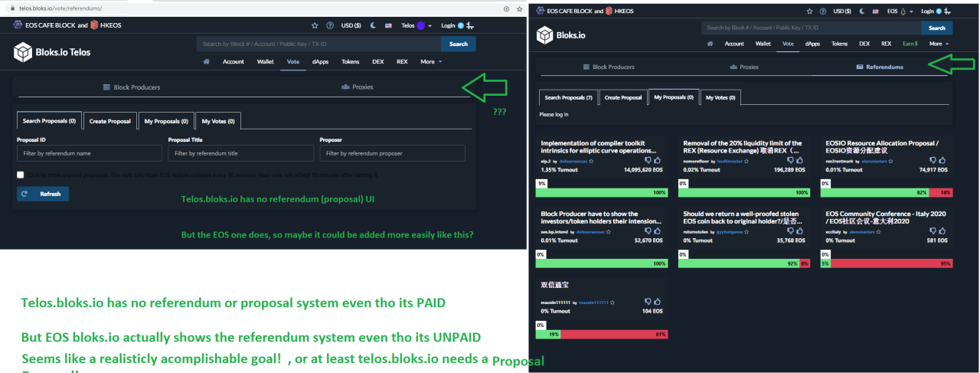980x373 pixels.
Task: Click EOS Cafe Block logo in EOS window
Action: pos(541,11)
